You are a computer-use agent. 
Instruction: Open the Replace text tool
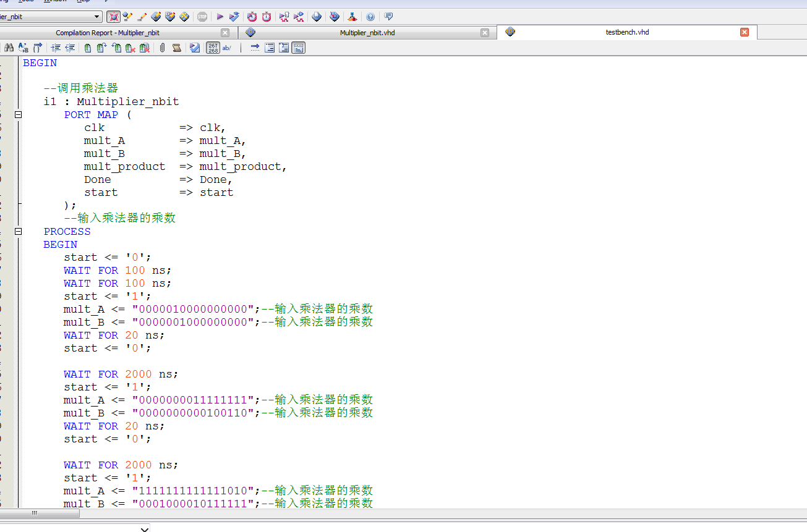coord(23,48)
